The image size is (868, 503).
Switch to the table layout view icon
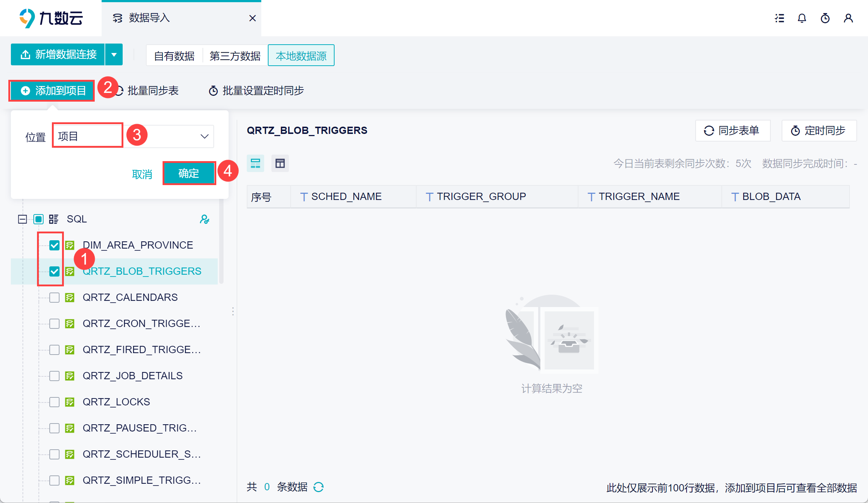pos(280,163)
